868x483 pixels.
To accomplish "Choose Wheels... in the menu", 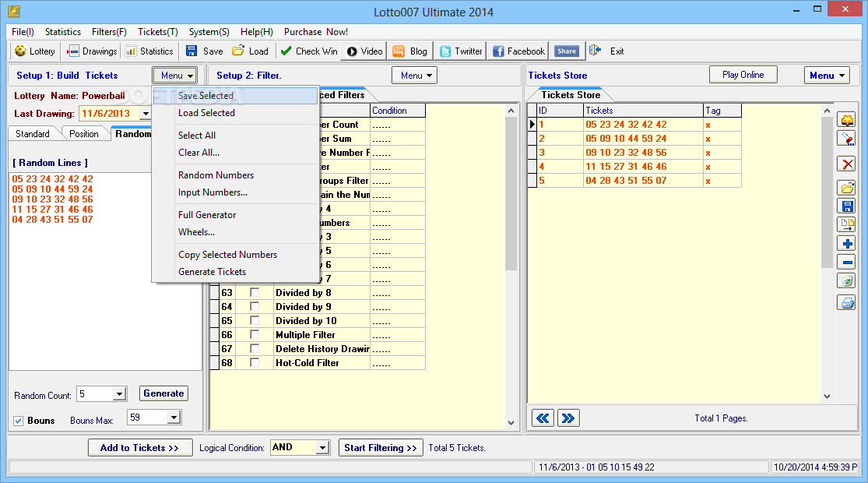I will click(x=236, y=232).
